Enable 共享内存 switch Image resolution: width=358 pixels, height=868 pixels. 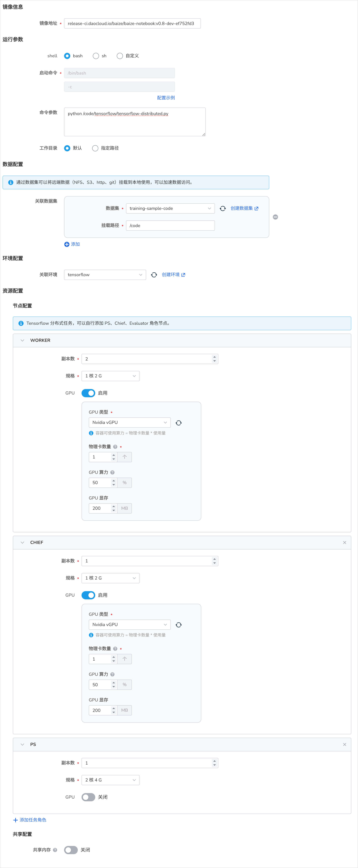point(71,850)
